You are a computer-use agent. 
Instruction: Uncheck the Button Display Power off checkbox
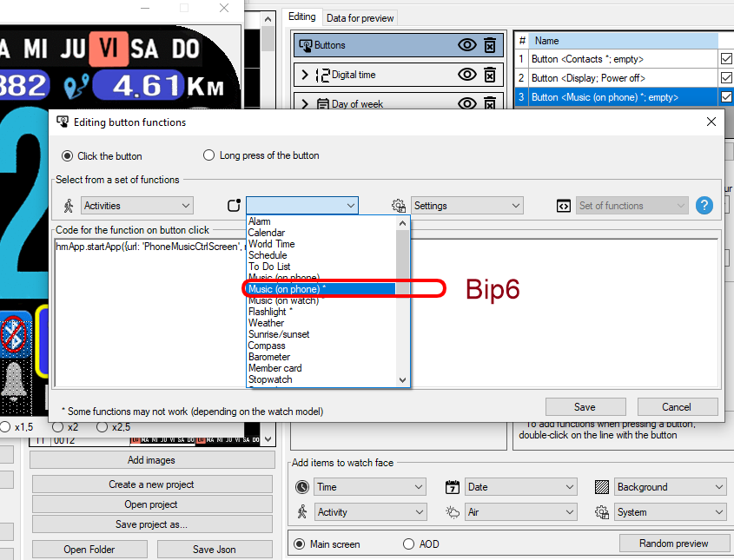(x=726, y=77)
